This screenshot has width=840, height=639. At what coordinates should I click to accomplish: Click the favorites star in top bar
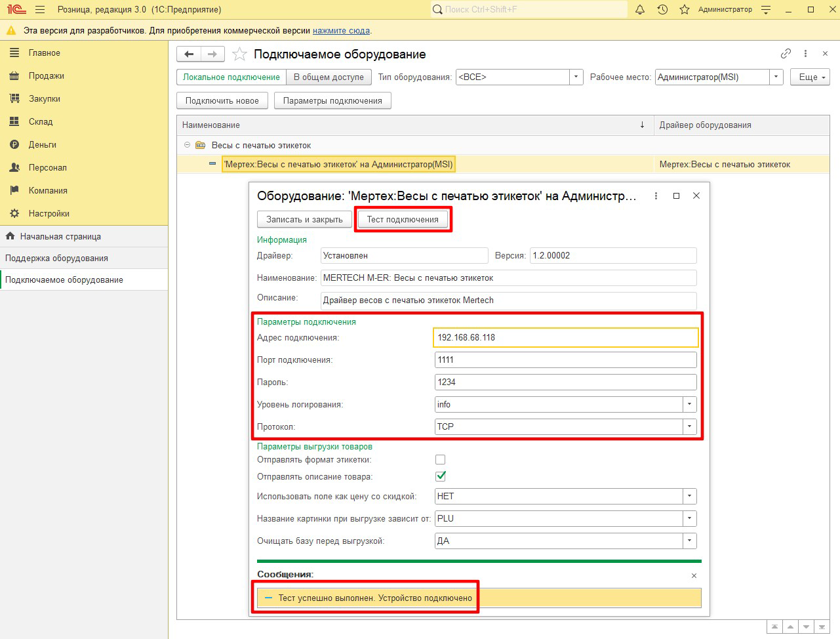(684, 10)
